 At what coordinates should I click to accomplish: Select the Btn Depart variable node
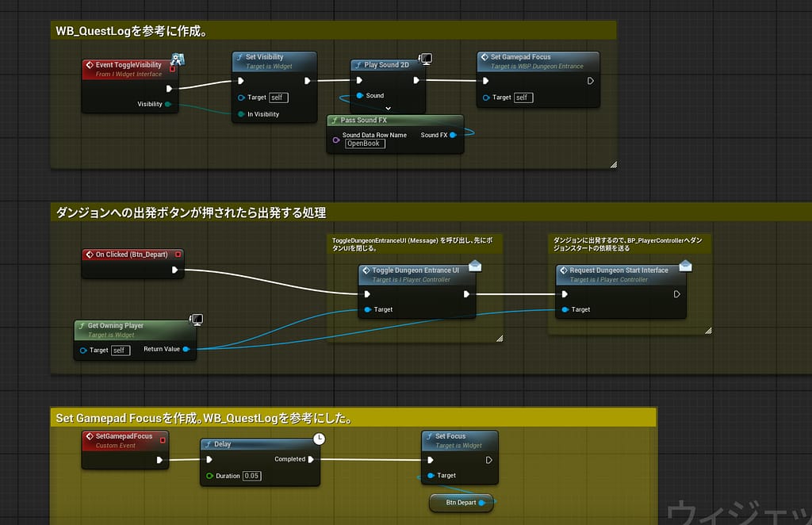[x=460, y=502]
